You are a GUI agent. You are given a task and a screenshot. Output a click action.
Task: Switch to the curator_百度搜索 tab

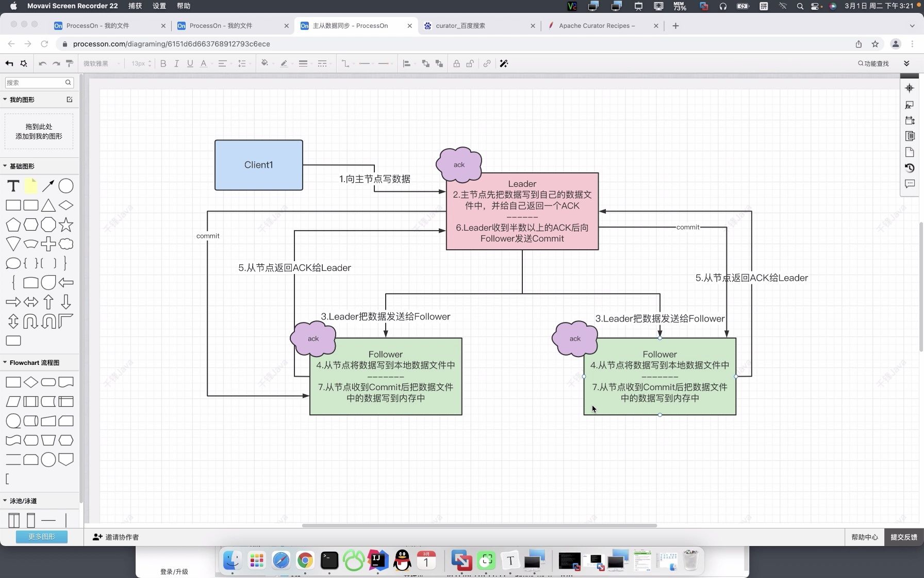(x=478, y=25)
